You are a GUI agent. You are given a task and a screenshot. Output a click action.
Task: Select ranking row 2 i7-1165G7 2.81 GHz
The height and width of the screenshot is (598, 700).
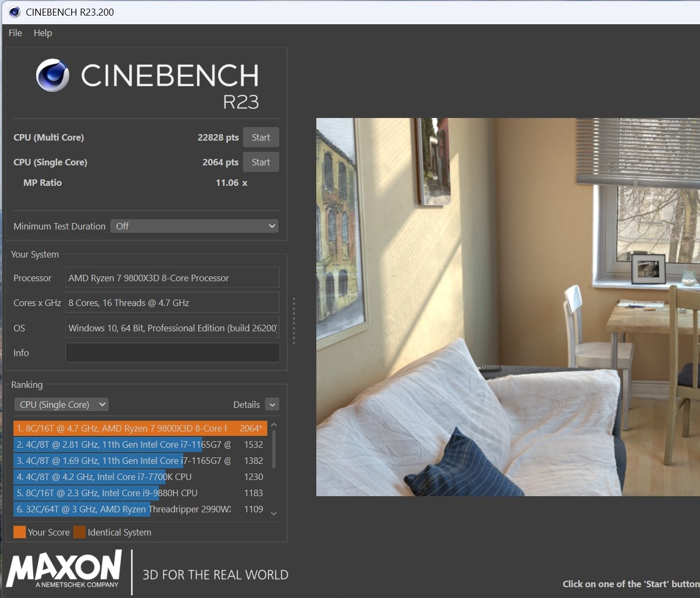tap(140, 444)
